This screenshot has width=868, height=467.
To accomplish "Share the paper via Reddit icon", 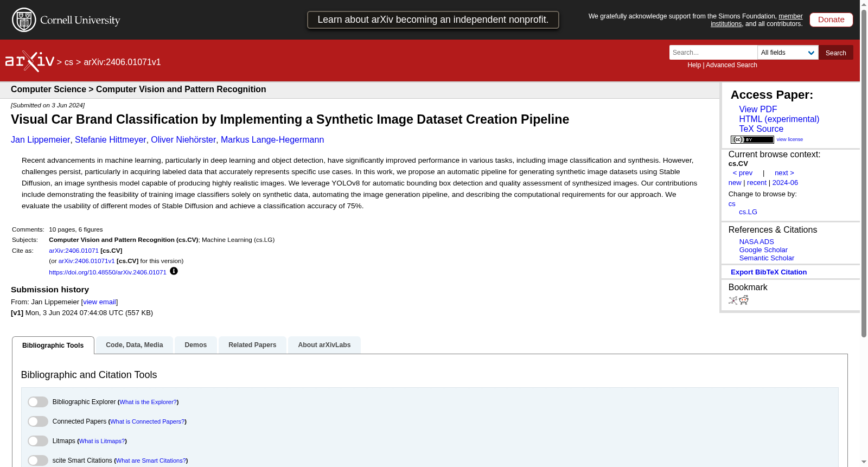I will (744, 300).
